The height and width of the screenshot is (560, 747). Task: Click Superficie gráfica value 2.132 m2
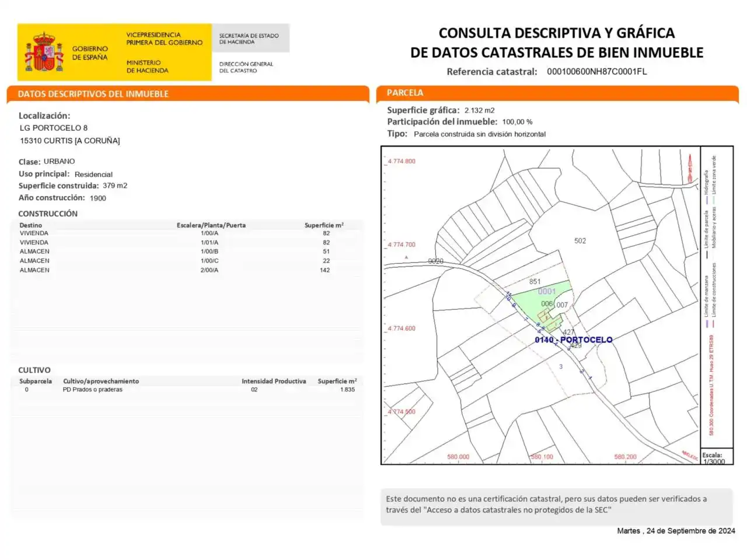480,110
